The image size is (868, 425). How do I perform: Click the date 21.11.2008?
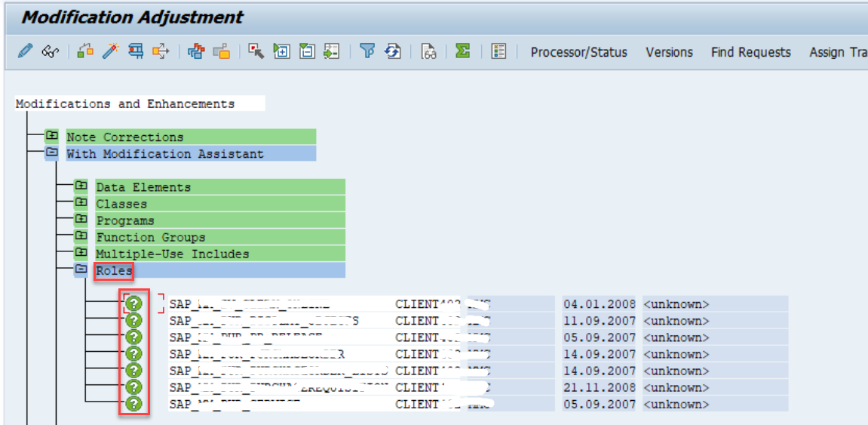[599, 387]
